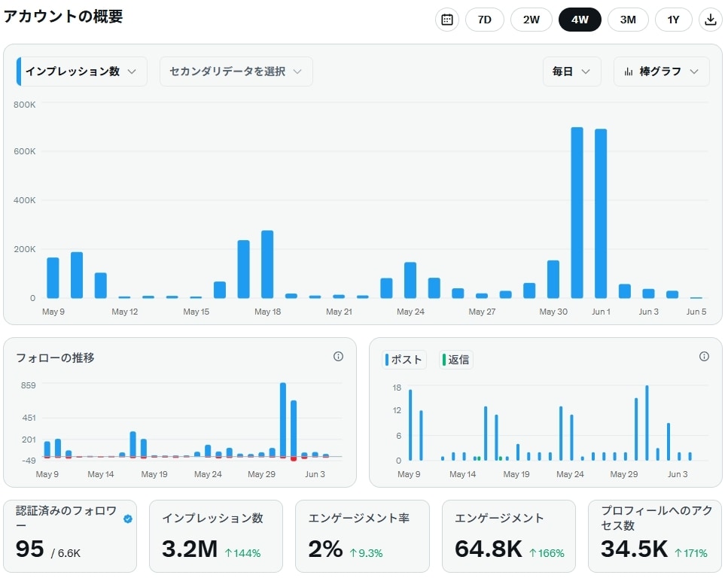Click the -49 follower axis label
This screenshot has width=728, height=578.
click(29, 461)
